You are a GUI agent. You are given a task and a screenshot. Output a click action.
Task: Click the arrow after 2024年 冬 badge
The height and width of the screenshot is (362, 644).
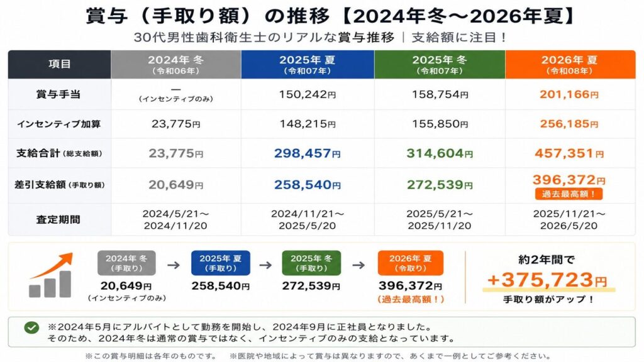tap(174, 265)
